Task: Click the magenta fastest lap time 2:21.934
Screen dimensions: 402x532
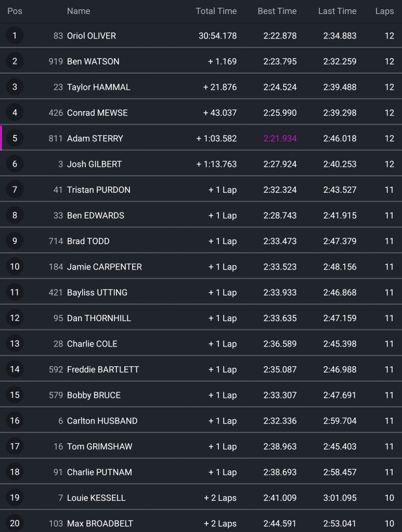Action: [x=280, y=138]
